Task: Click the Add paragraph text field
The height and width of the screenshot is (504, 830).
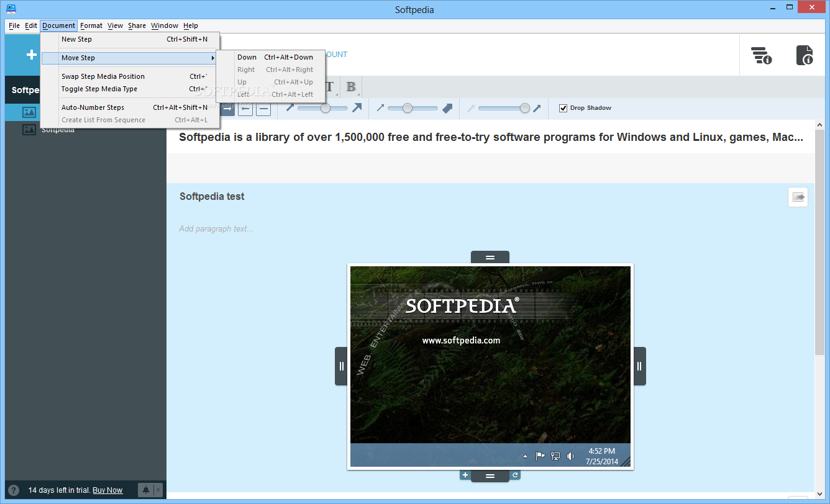Action: coord(216,228)
